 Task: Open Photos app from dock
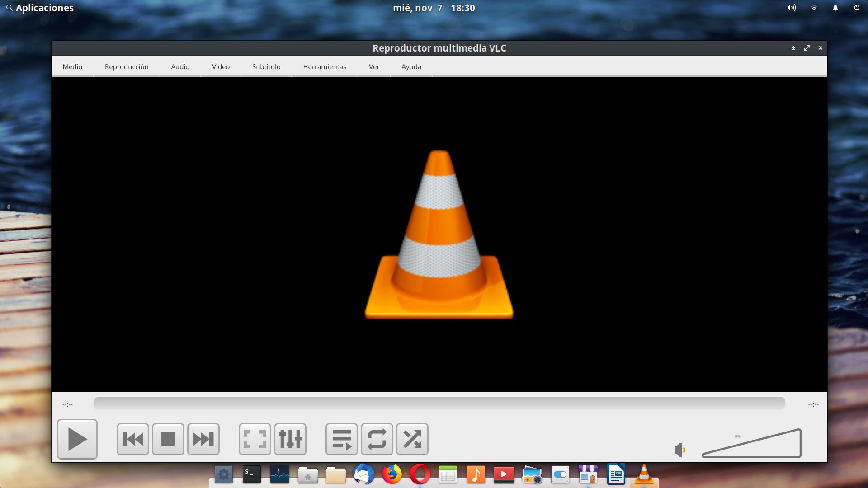point(532,475)
